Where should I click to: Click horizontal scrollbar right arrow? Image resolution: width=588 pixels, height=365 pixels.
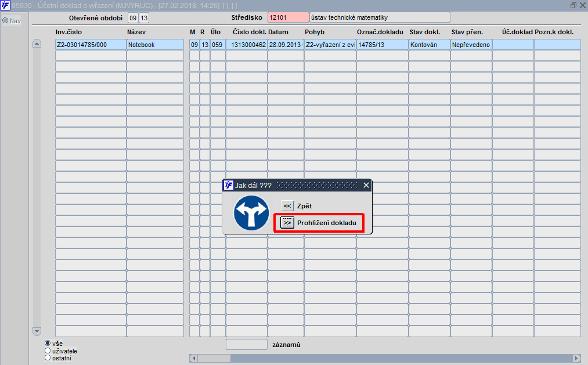(577, 358)
